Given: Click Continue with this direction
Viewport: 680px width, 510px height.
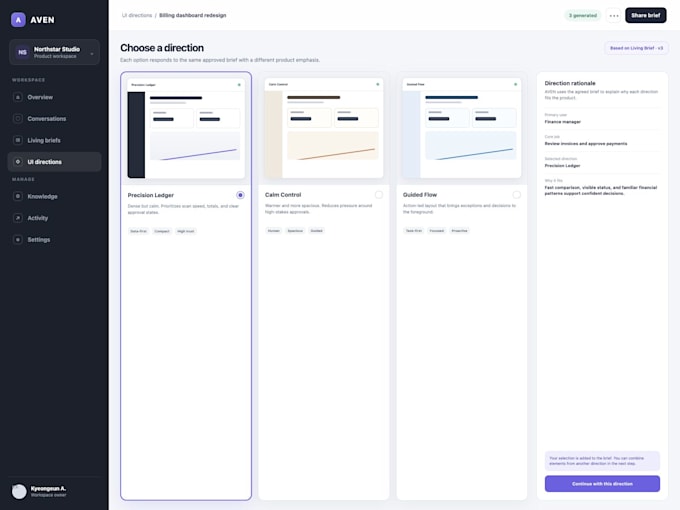Looking at the screenshot, I should 602,484.
